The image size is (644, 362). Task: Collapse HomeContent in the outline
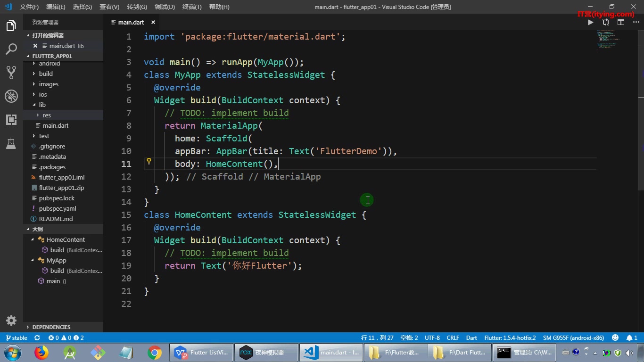coord(33,239)
